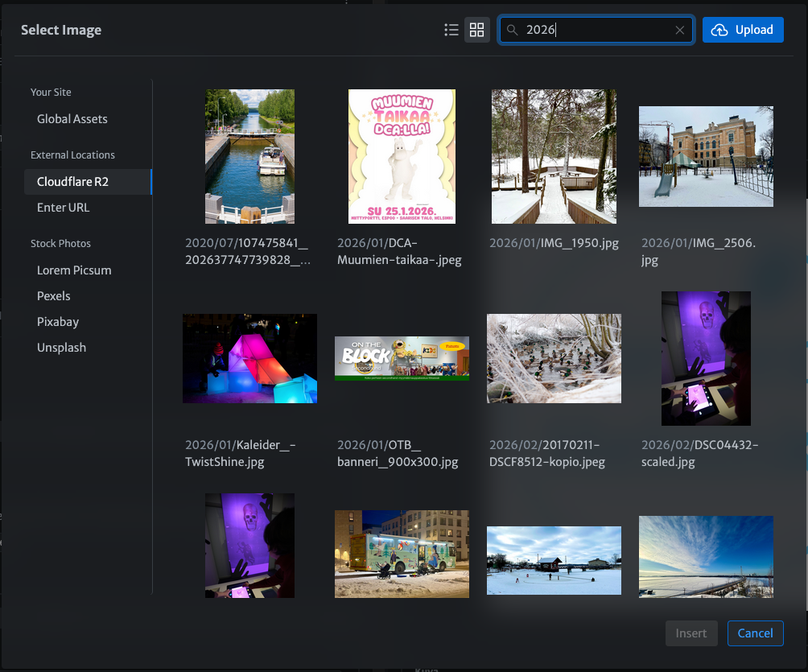The image size is (808, 672).
Task: Click the Upload button
Action: tap(743, 31)
